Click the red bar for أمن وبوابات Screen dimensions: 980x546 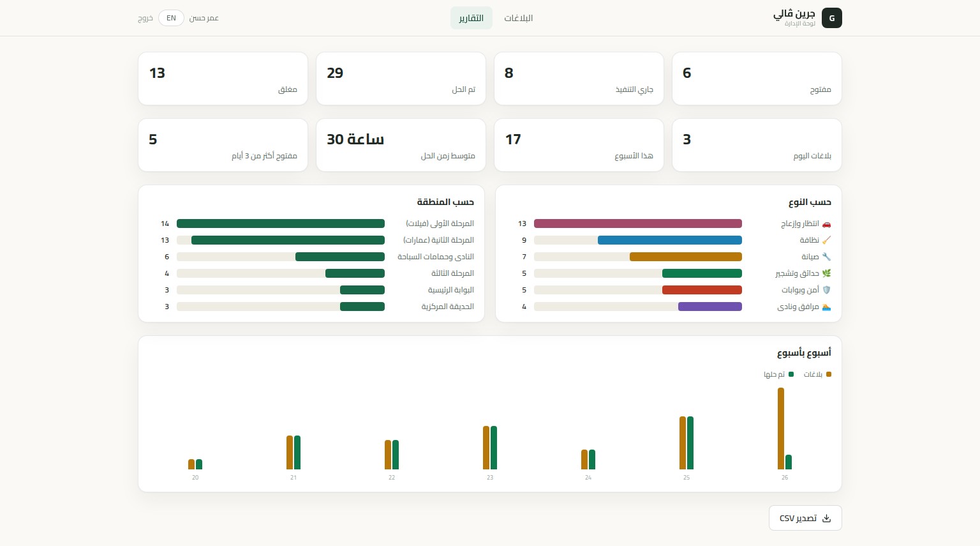702,290
